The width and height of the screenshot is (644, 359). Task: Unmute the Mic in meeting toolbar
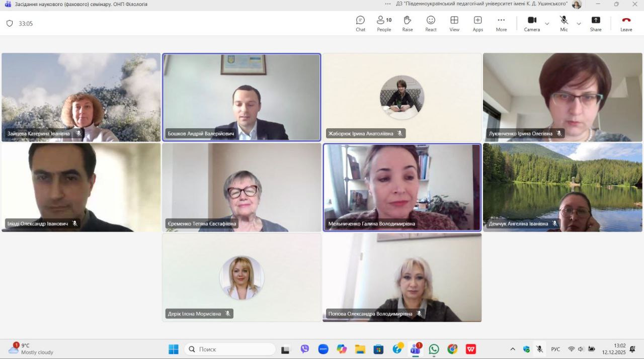tap(564, 23)
